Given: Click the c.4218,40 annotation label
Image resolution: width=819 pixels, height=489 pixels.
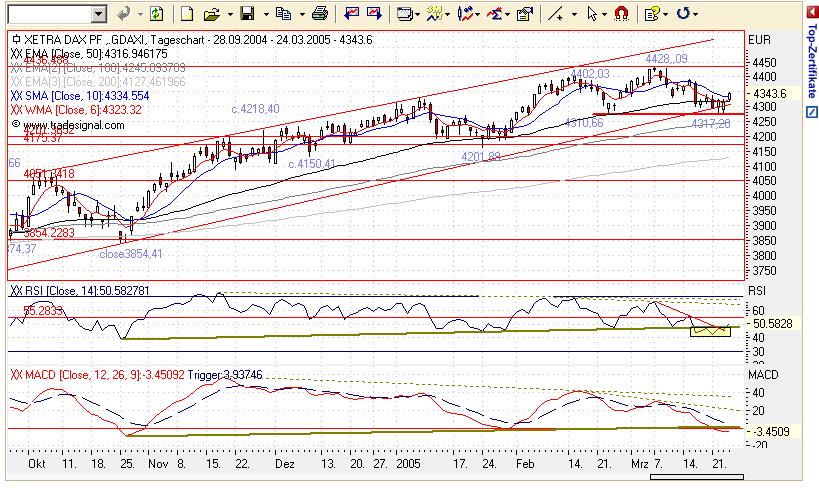Looking at the screenshot, I should pyautogui.click(x=255, y=109).
